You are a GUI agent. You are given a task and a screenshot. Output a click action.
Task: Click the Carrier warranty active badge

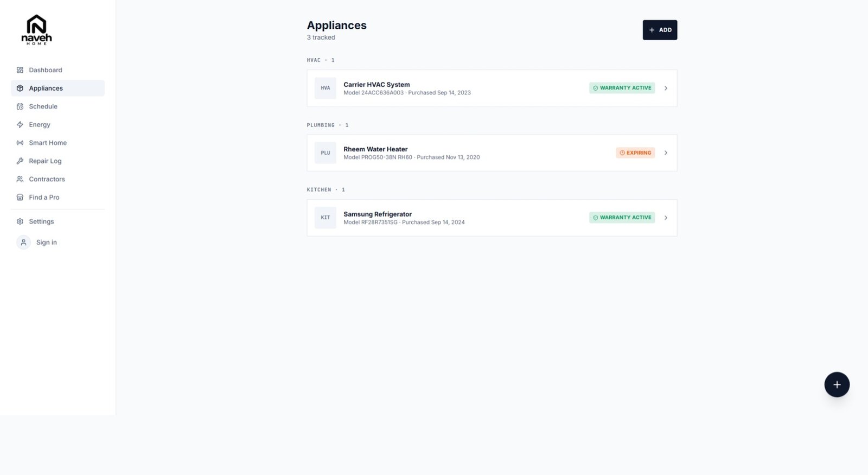tap(622, 88)
